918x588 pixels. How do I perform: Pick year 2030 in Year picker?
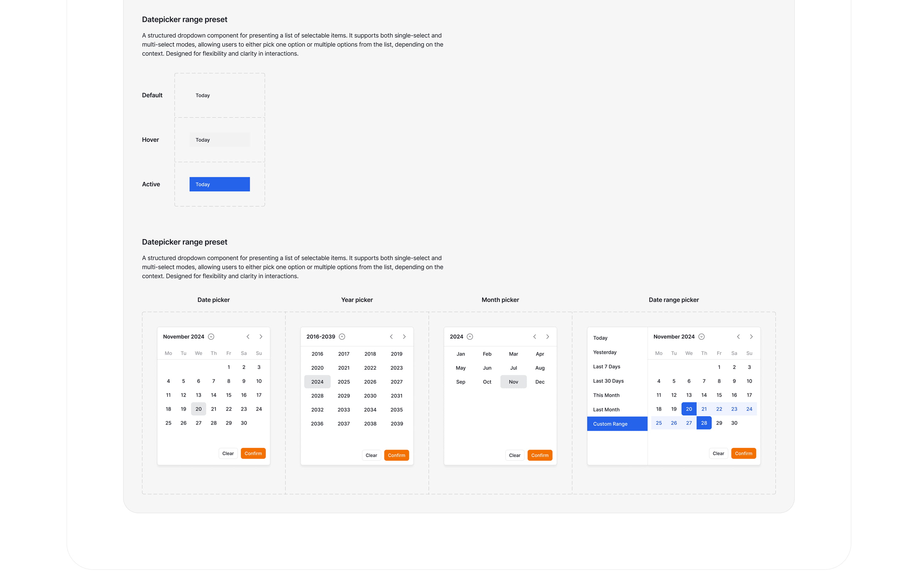point(370,396)
